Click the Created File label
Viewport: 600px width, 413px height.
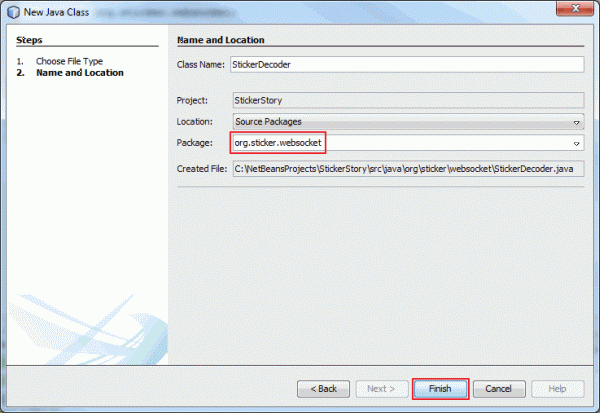point(202,169)
